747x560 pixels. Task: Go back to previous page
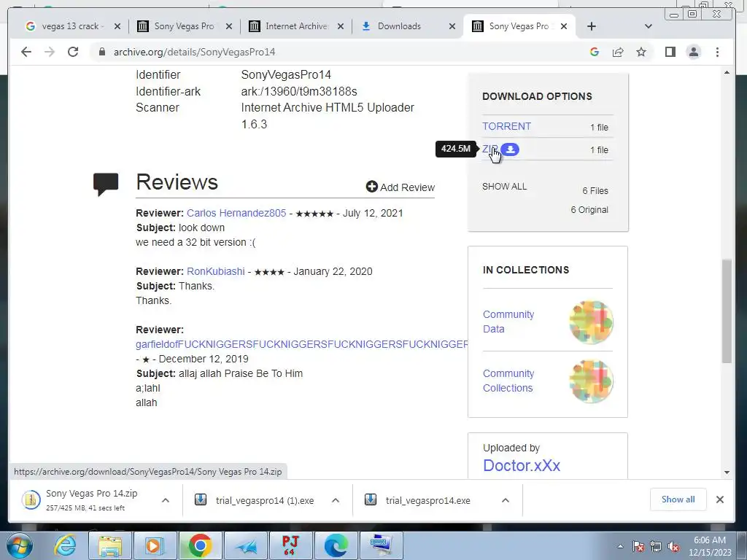pos(26,52)
